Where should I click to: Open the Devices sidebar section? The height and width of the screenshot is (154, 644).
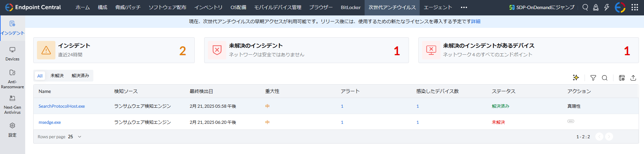12,54
